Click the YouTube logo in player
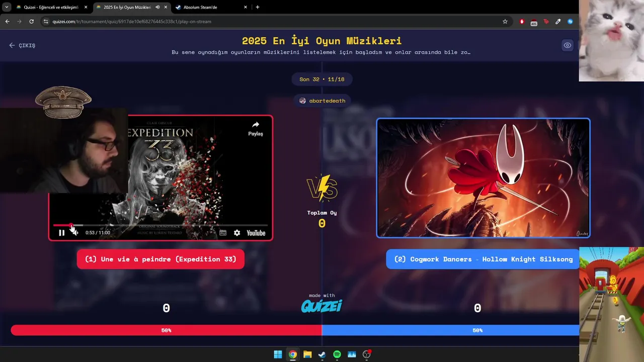This screenshot has width=644, height=362. (x=256, y=233)
